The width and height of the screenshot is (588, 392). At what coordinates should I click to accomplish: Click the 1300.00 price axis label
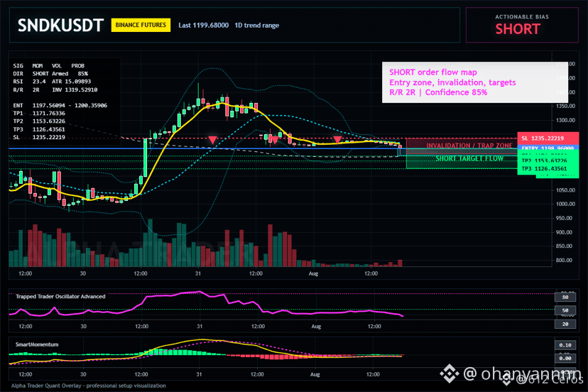point(565,121)
